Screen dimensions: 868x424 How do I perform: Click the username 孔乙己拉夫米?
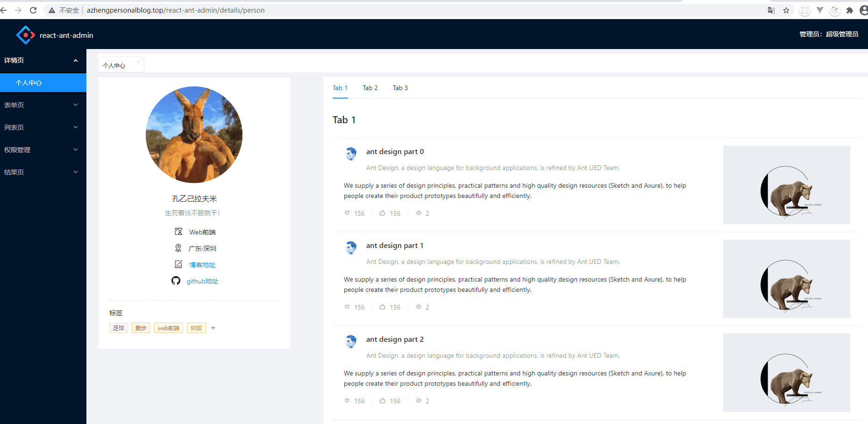coord(194,199)
